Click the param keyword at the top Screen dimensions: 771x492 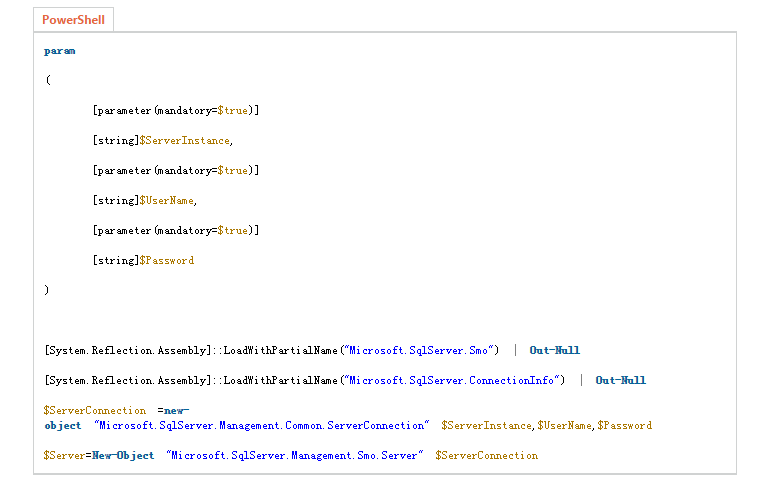59,51
